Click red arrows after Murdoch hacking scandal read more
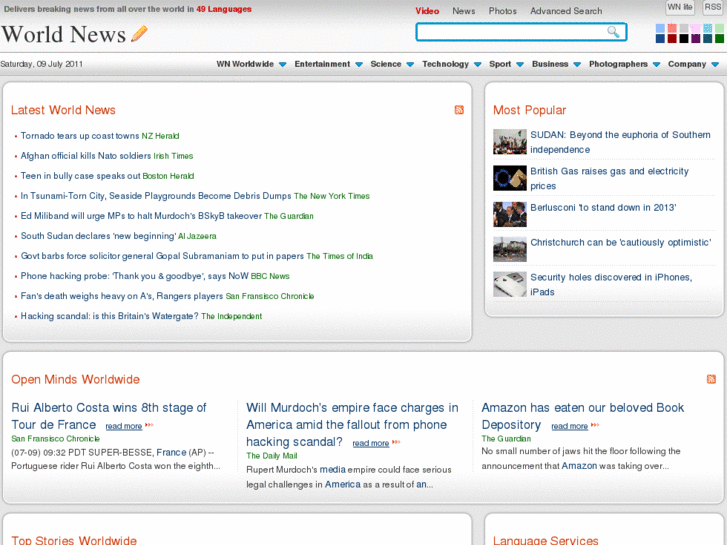Screen dimensions: 727x545 click(x=396, y=442)
